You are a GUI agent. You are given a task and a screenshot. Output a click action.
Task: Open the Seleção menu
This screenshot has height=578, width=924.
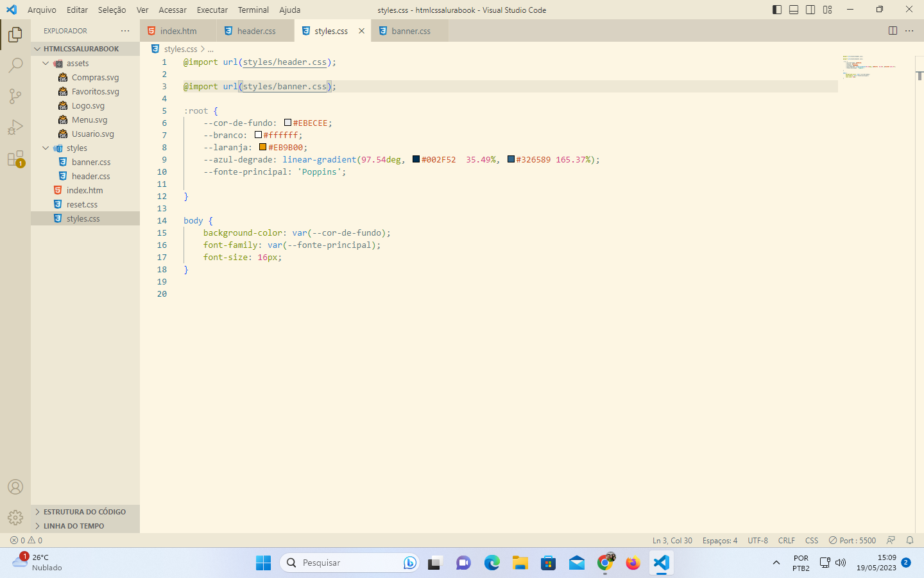(x=112, y=10)
